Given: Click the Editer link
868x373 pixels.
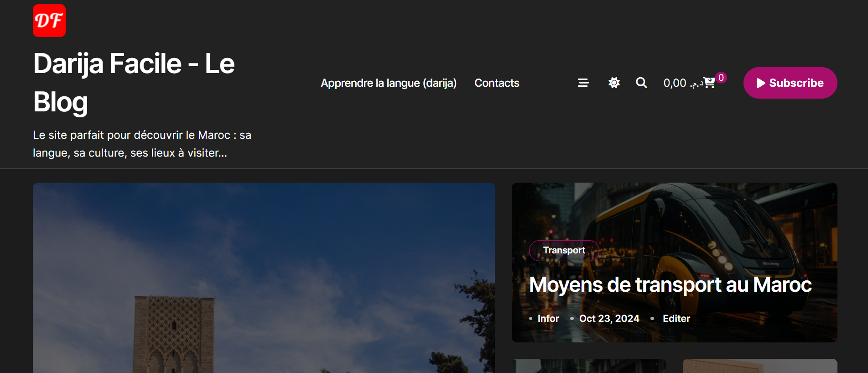Looking at the screenshot, I should click(x=676, y=318).
